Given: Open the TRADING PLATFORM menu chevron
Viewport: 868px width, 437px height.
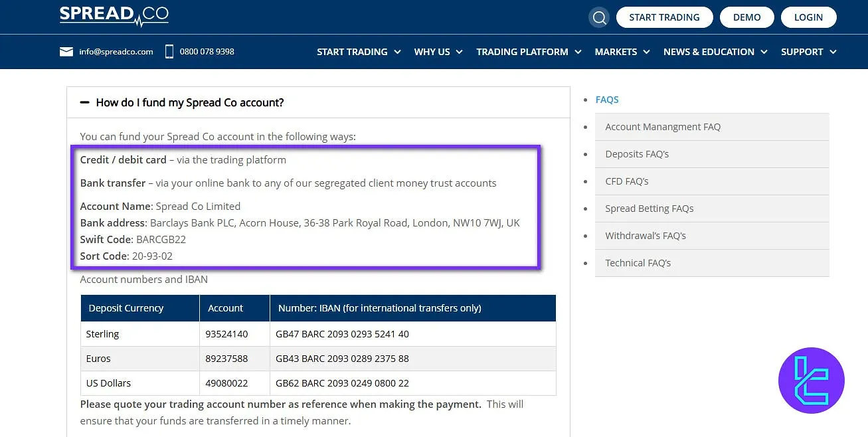Looking at the screenshot, I should (578, 52).
